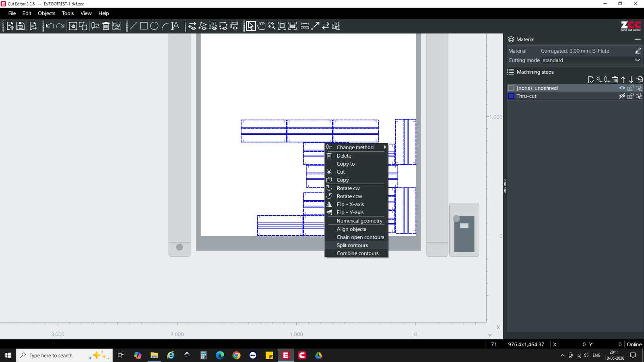Activate the arrow selection pointer tool
Screen dimensions: 644x362
pyautogui.click(x=251, y=26)
